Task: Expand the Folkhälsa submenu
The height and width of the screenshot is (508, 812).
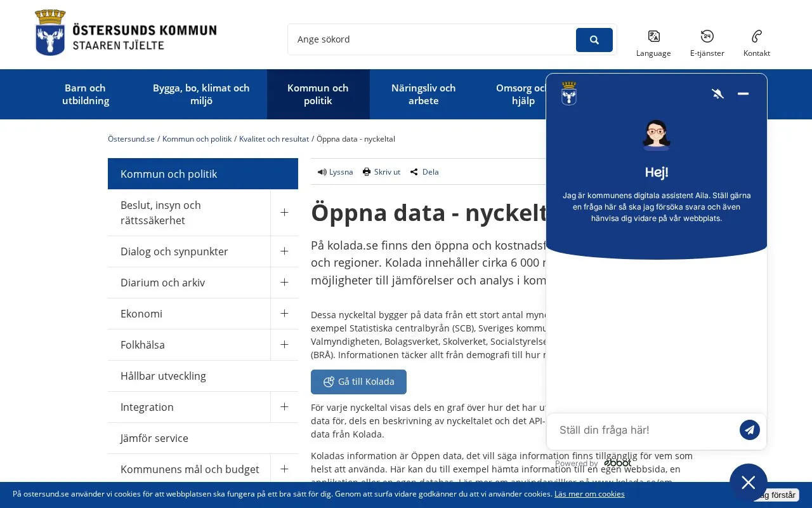Action: click(284, 345)
